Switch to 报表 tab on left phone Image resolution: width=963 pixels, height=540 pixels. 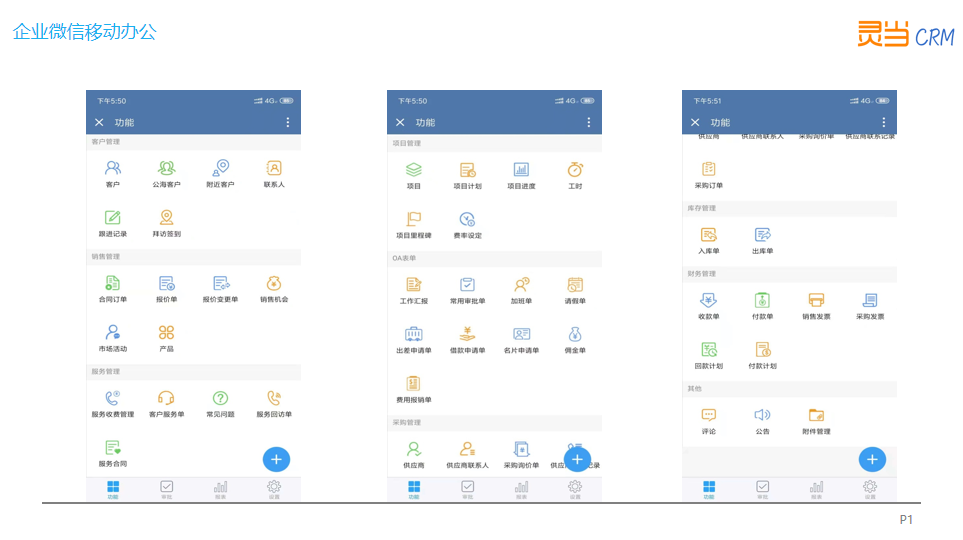click(x=220, y=490)
